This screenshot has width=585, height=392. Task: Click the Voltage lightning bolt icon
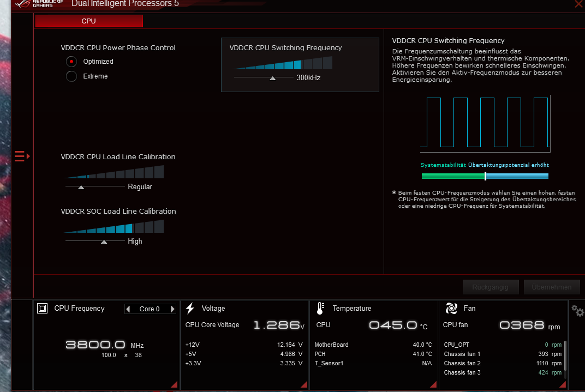(x=190, y=308)
